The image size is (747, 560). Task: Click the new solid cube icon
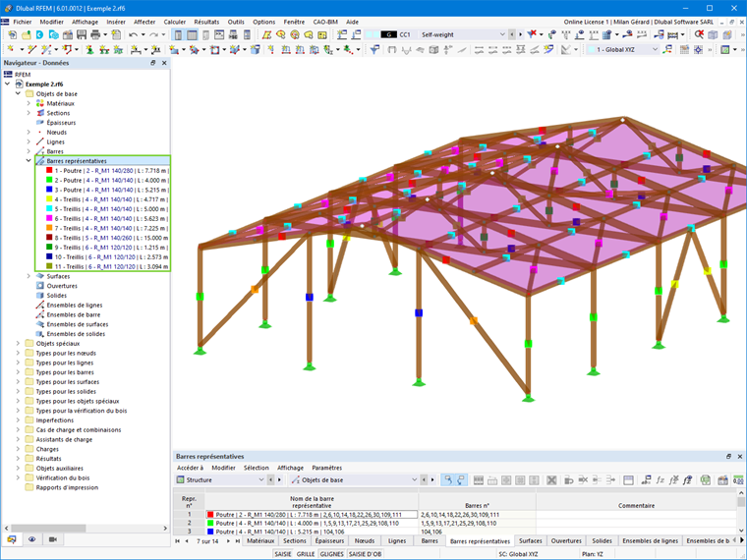[255, 49]
